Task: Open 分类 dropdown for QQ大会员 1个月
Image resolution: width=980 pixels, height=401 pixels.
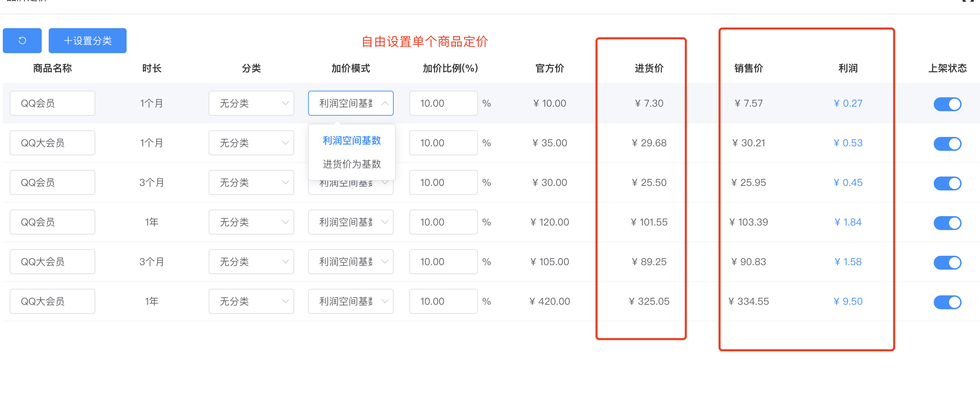Action: pos(251,142)
